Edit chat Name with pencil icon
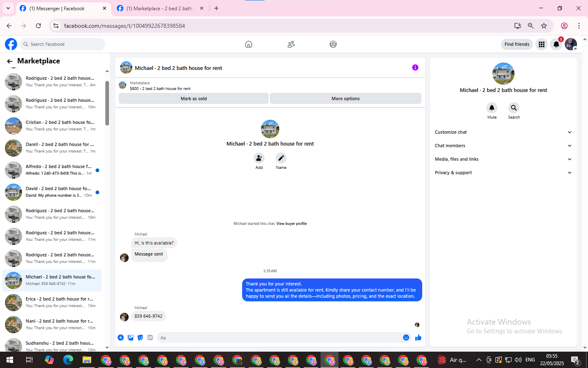 click(x=281, y=158)
